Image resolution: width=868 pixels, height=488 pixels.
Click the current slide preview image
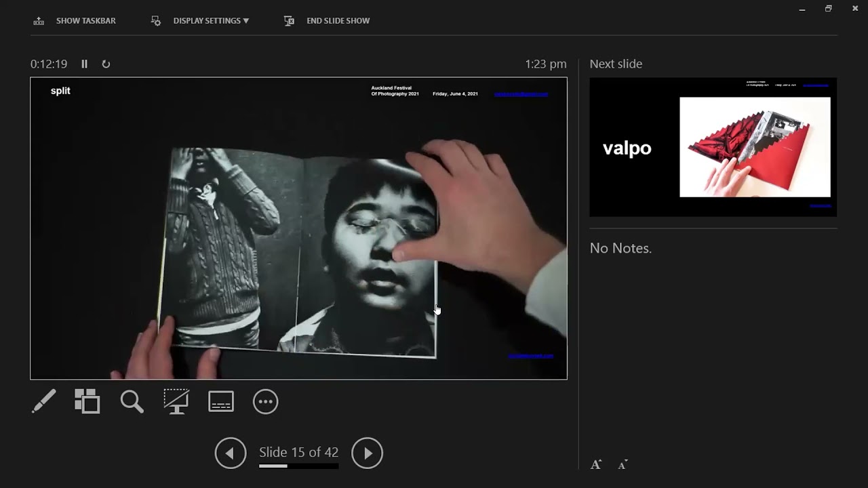[x=298, y=228]
